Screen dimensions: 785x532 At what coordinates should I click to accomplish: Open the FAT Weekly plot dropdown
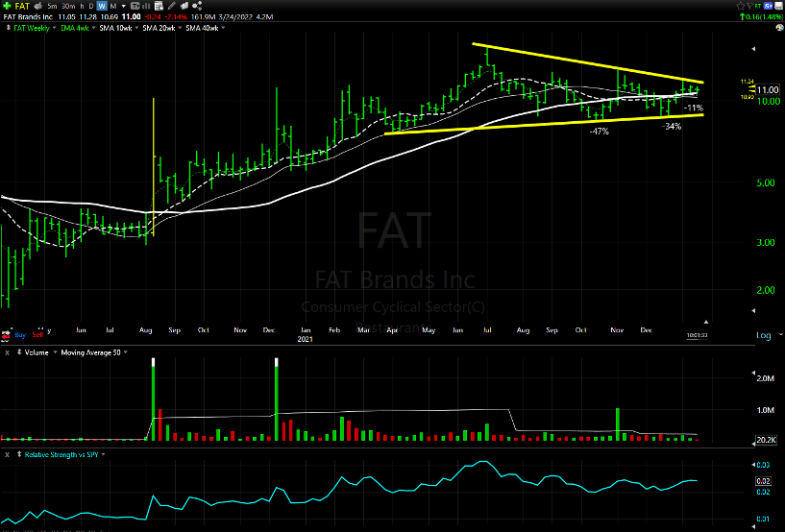click(54, 28)
